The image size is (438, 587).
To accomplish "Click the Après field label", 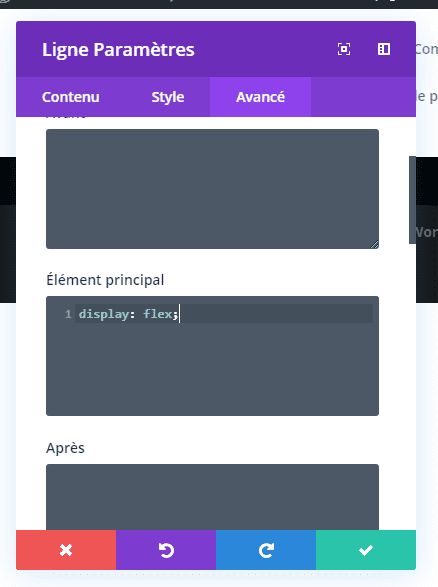I will point(65,448).
